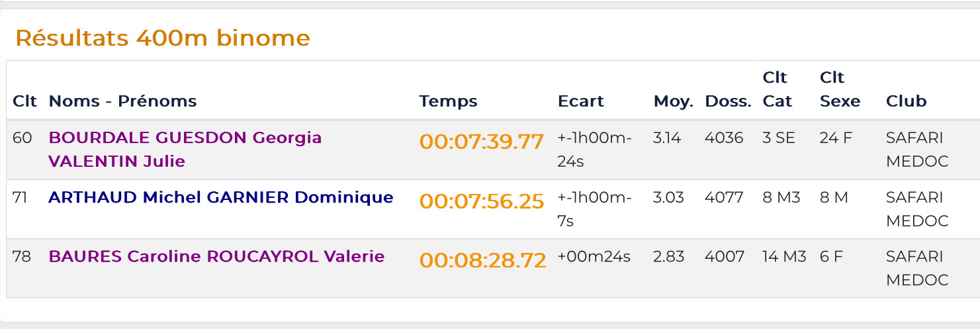Open ARTHAUD Michel GARNIER Dominique result link

[x=221, y=197]
